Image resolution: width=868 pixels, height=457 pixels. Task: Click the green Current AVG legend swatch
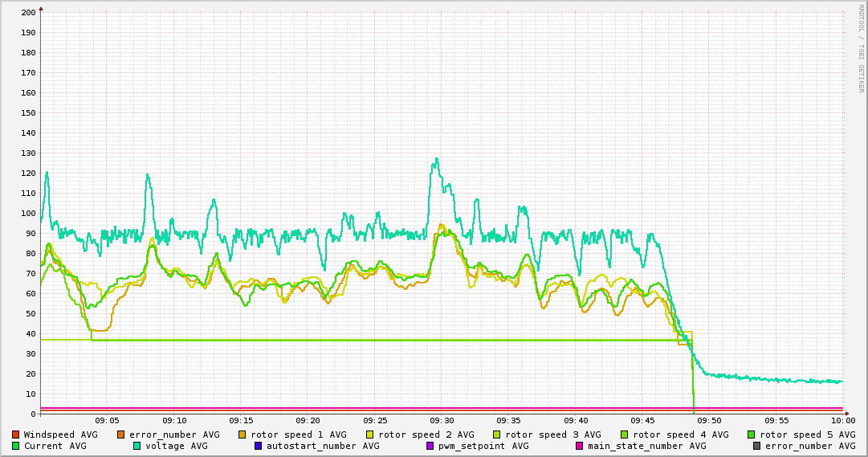pyautogui.click(x=15, y=446)
